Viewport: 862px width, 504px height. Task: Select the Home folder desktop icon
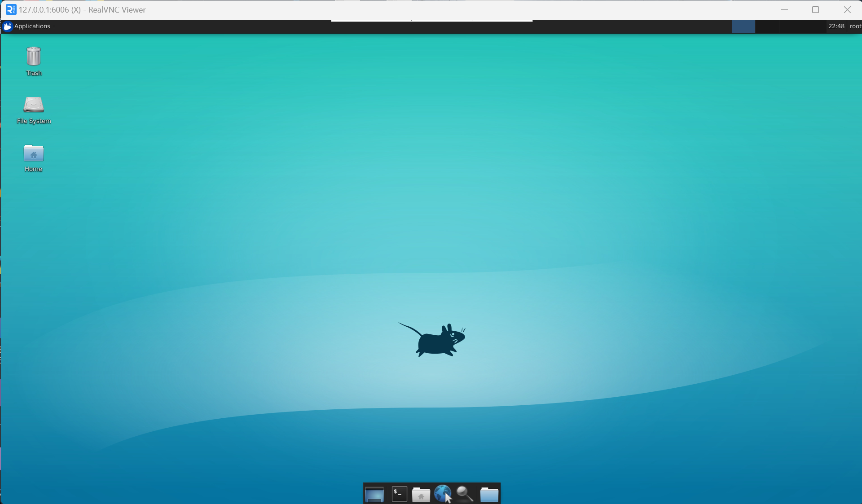point(33,153)
